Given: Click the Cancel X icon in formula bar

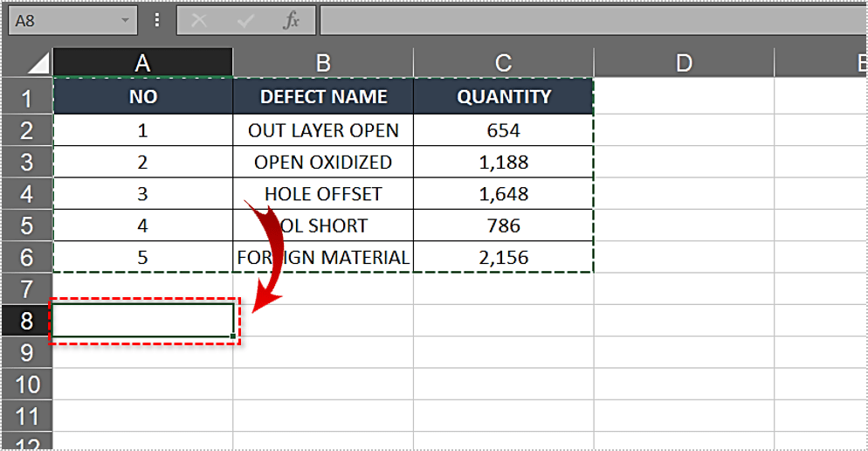Looking at the screenshot, I should [199, 21].
